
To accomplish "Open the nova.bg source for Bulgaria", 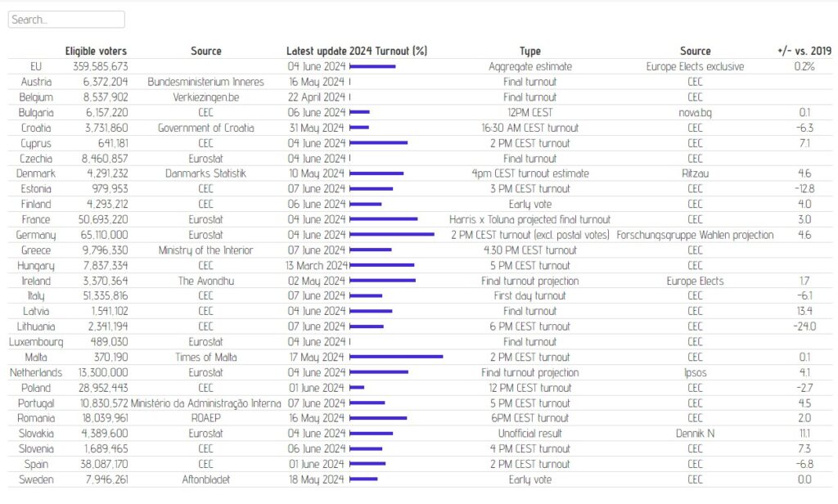I will tap(695, 112).
